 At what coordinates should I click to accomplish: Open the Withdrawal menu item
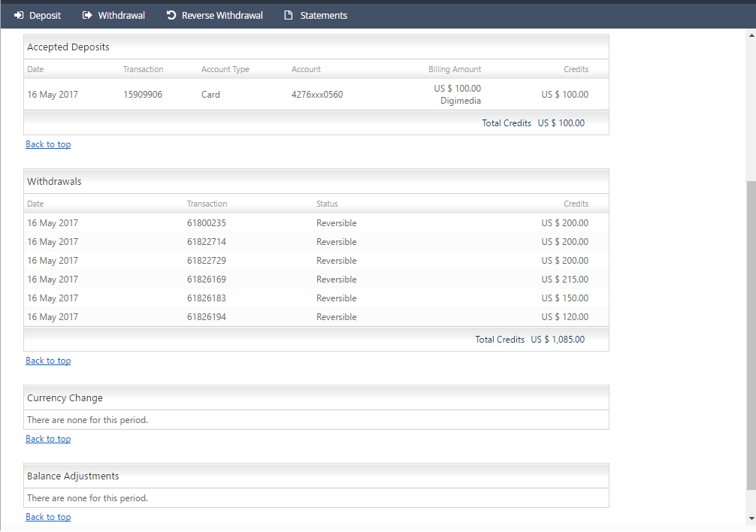(121, 15)
